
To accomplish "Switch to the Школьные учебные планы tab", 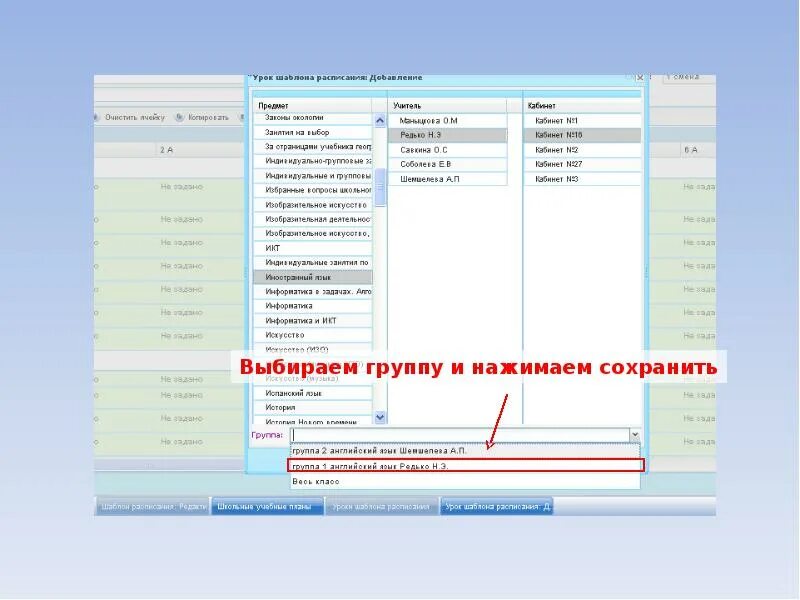I will coord(267,507).
